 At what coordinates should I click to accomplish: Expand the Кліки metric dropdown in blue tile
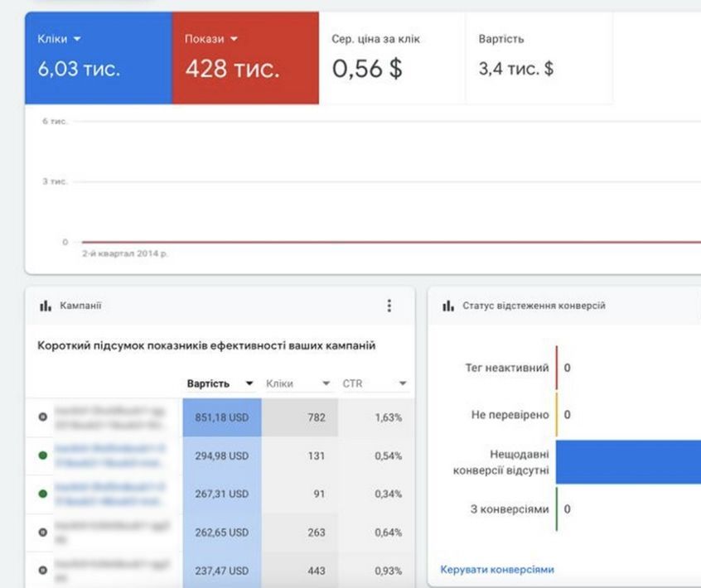(x=77, y=39)
